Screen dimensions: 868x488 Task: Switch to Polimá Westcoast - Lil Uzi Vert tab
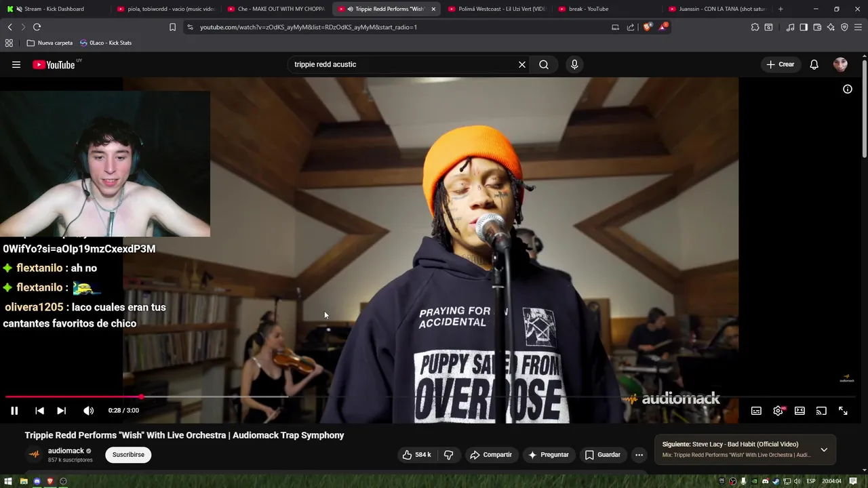pyautogui.click(x=496, y=9)
